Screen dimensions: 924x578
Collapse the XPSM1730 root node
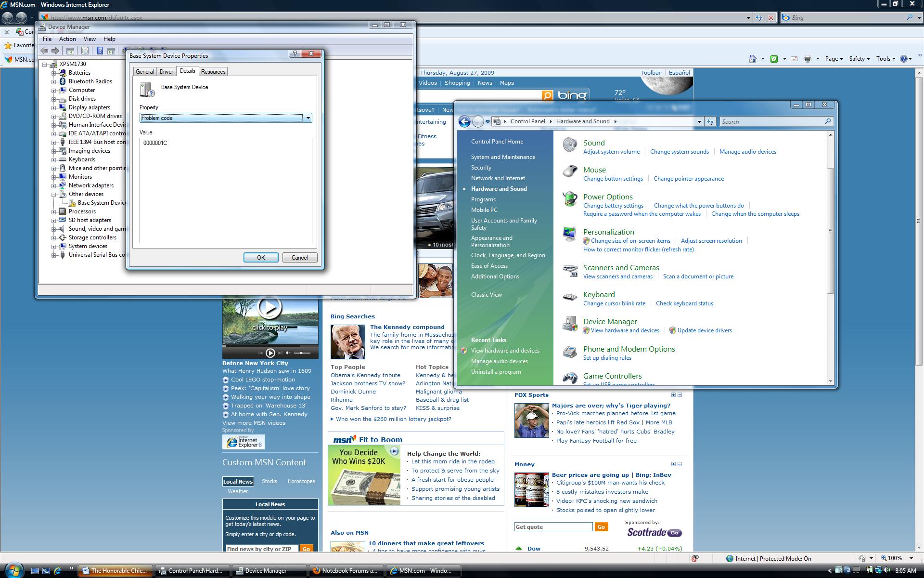click(x=45, y=65)
